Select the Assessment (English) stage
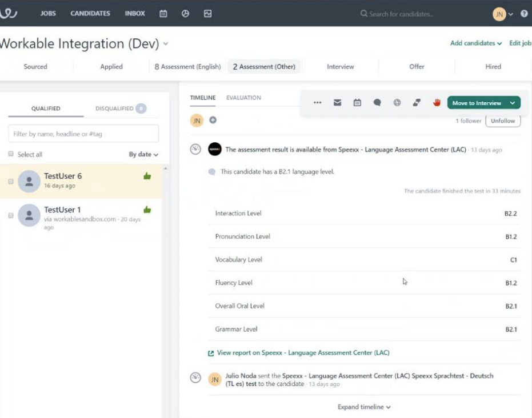 point(187,67)
